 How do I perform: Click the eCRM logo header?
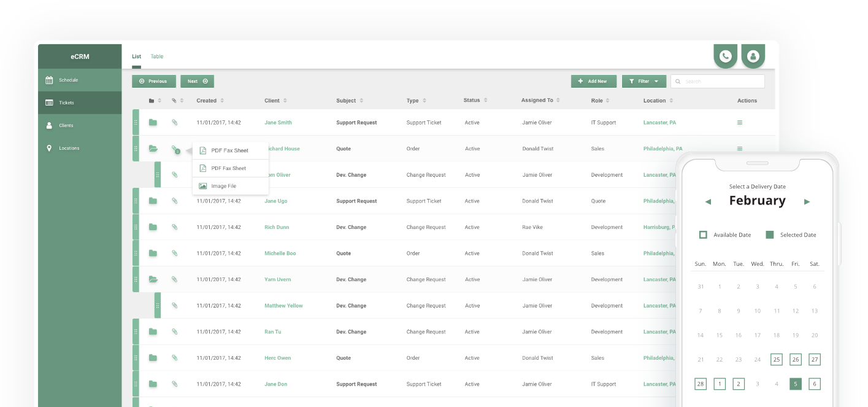80,56
